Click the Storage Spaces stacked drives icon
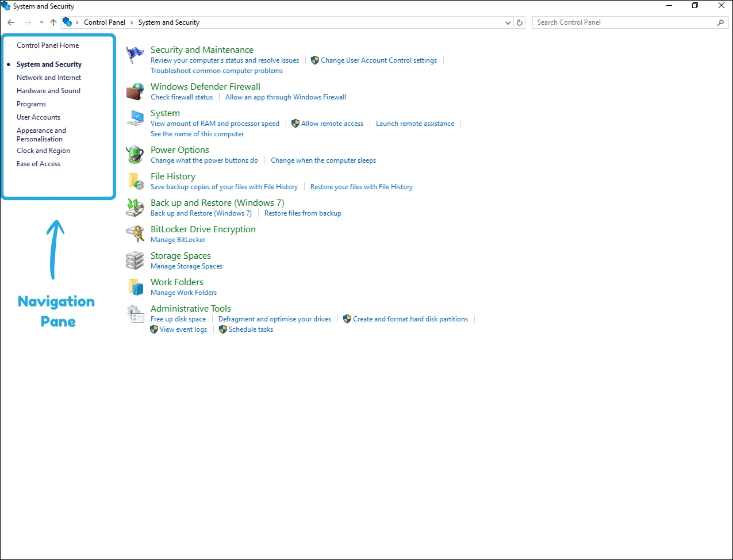 134,260
